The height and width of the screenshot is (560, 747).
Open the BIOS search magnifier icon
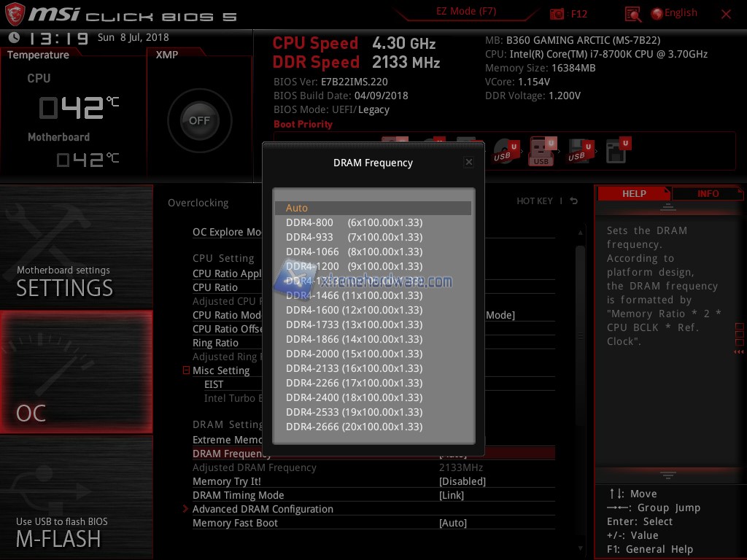632,14
